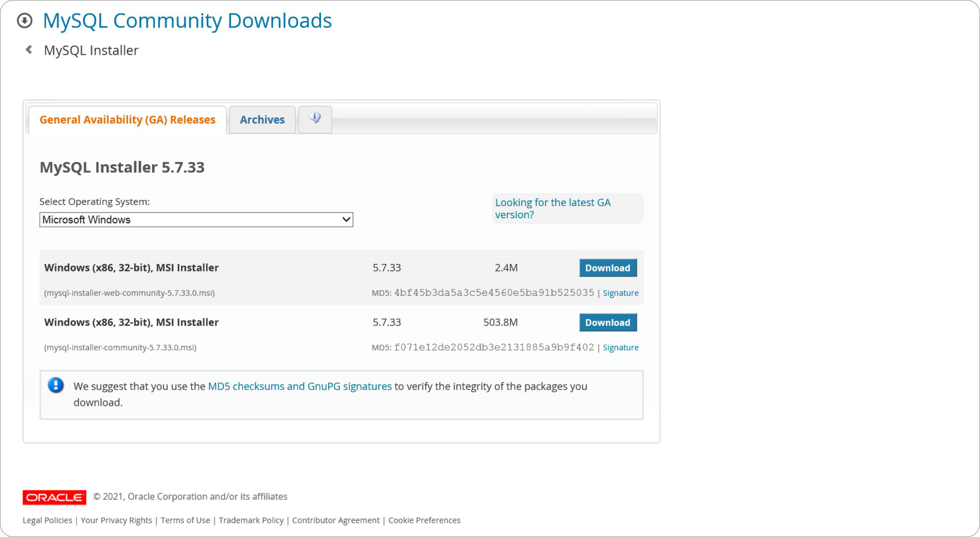This screenshot has height=537, width=980.
Task: Open Signature link for web-community installer
Action: pyautogui.click(x=621, y=293)
